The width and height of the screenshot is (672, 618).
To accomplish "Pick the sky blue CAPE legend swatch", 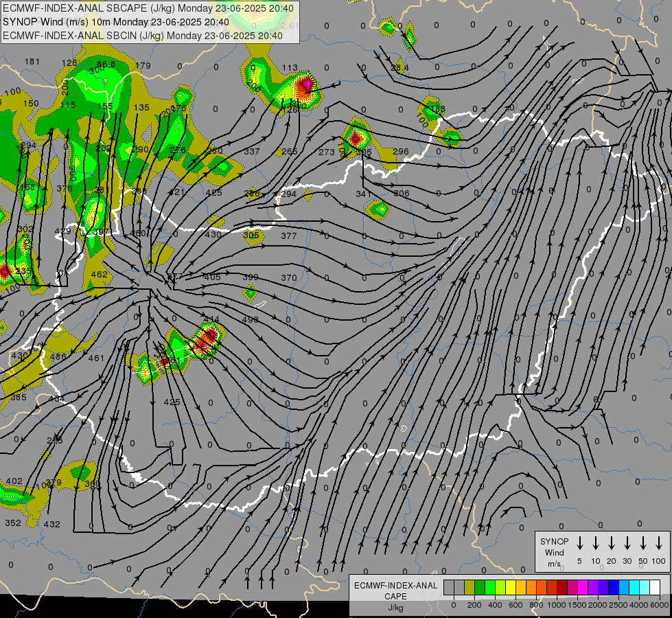I will (x=624, y=588).
